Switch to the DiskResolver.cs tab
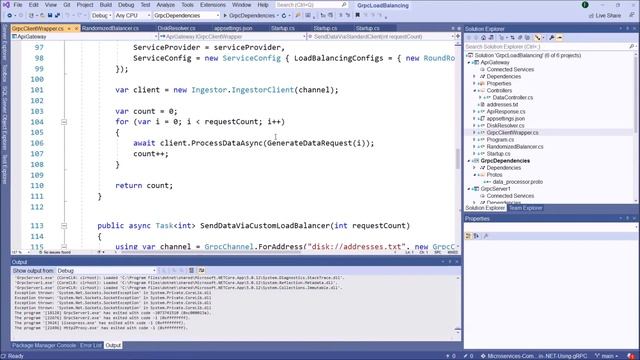This screenshot has width=640, height=360. click(176, 28)
